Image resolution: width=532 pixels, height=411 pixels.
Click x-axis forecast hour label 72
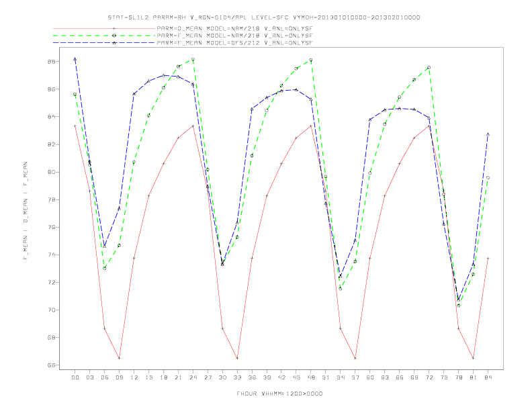click(x=429, y=377)
